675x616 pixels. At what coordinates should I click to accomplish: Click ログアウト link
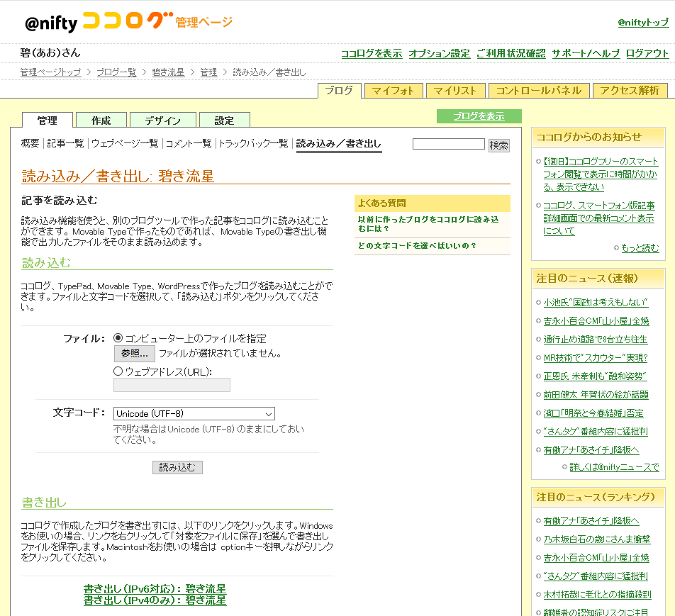[647, 53]
